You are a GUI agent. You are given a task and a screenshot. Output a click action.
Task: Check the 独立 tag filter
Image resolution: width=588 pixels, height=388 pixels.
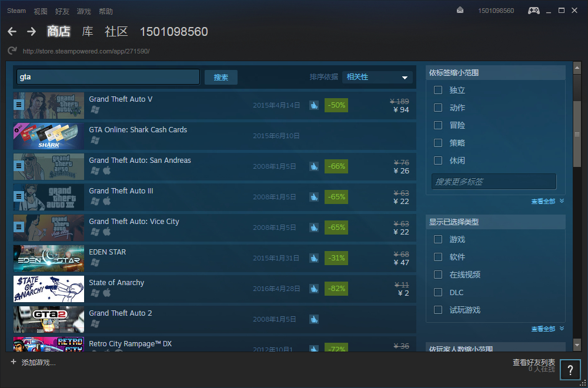438,90
